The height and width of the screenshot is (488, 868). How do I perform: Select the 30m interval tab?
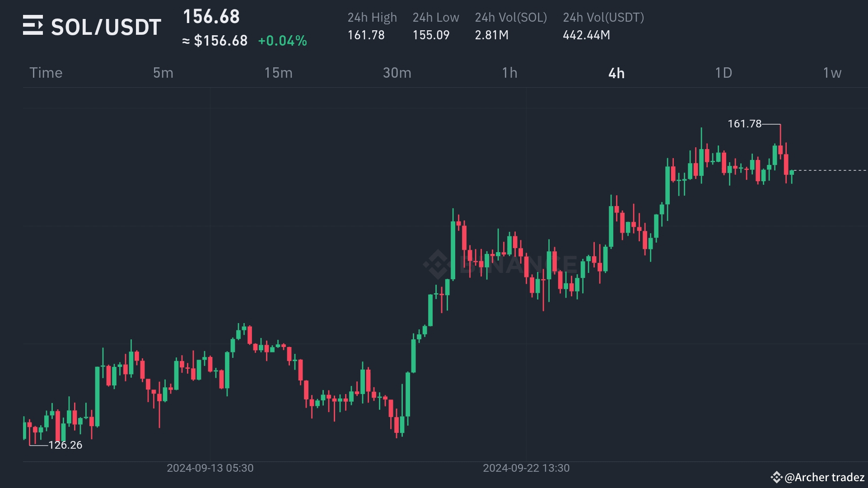tap(397, 73)
